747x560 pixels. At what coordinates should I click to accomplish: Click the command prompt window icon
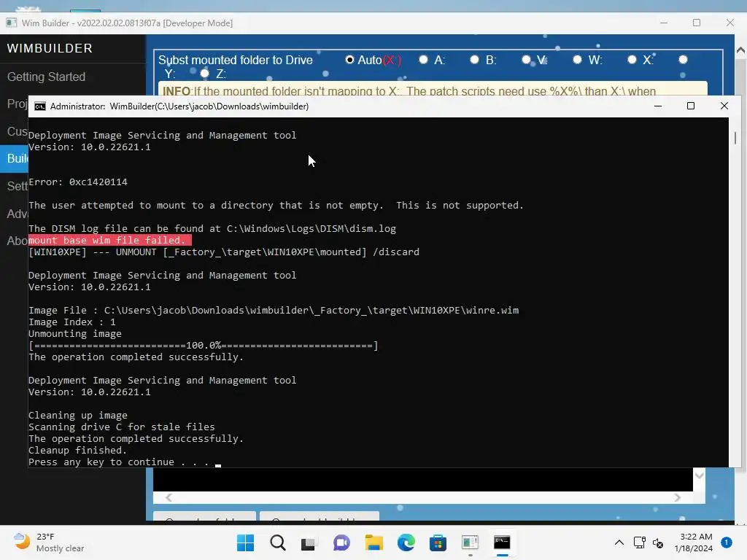(40, 106)
